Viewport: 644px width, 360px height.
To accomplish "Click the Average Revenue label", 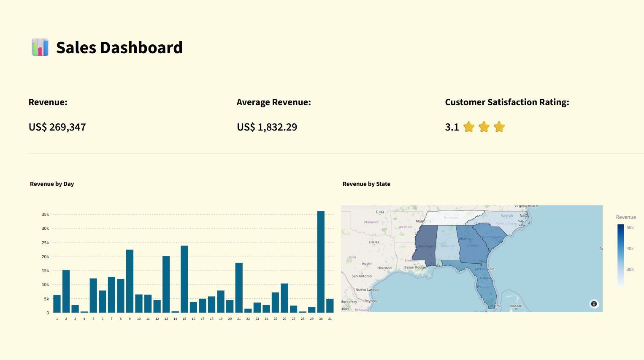I will [x=274, y=102].
